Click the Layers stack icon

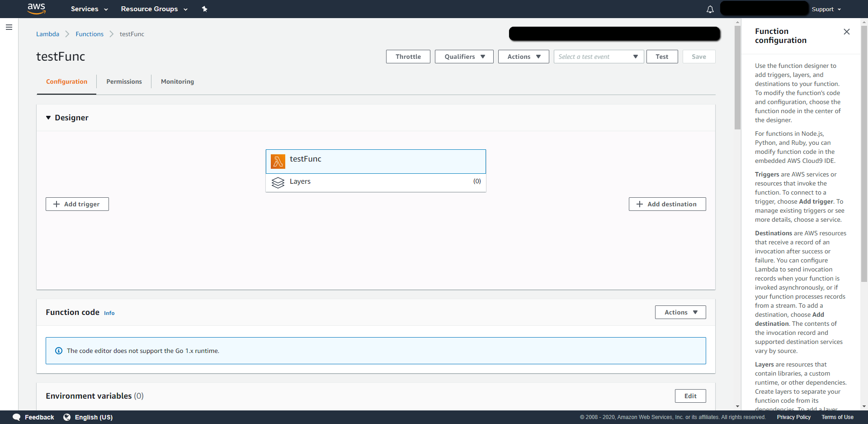(x=278, y=182)
